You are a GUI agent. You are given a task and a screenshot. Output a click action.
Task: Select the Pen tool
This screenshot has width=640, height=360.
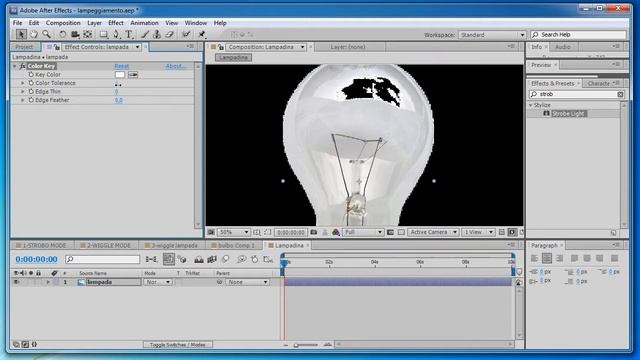pyautogui.click(x=116, y=35)
